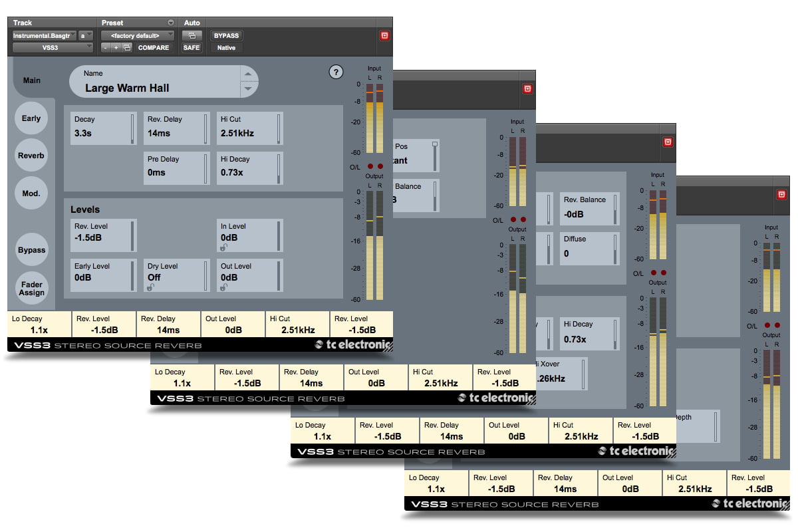Step to previous preset with up arrow
The width and height of the screenshot is (798, 532).
(x=248, y=74)
